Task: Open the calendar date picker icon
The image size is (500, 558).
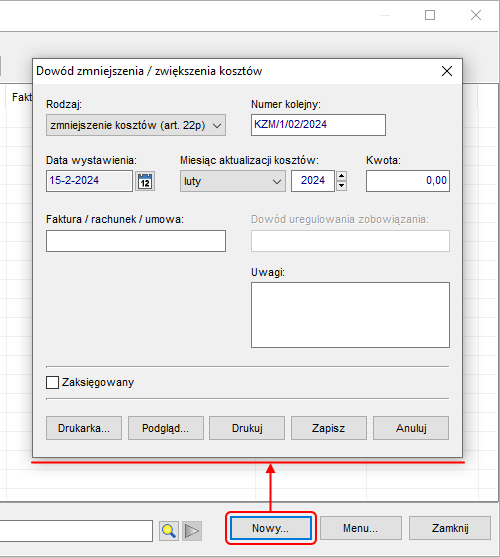Action: pyautogui.click(x=145, y=181)
